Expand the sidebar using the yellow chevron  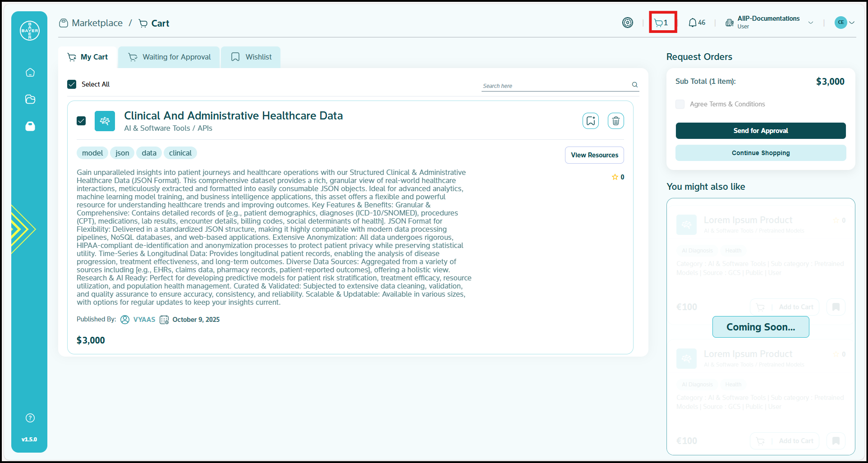(x=22, y=229)
